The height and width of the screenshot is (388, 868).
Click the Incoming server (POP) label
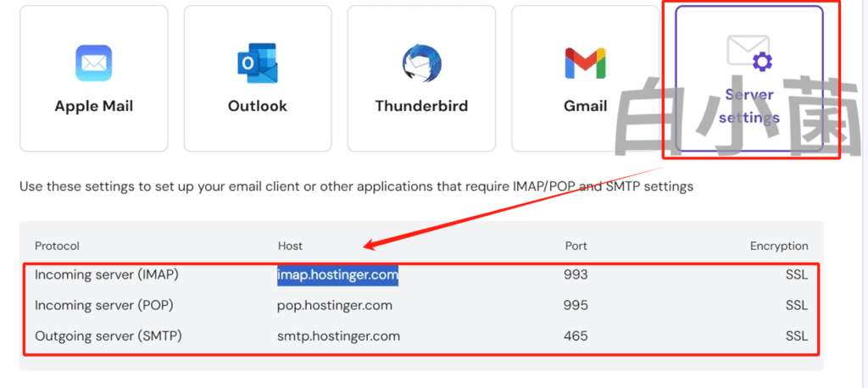tap(103, 306)
